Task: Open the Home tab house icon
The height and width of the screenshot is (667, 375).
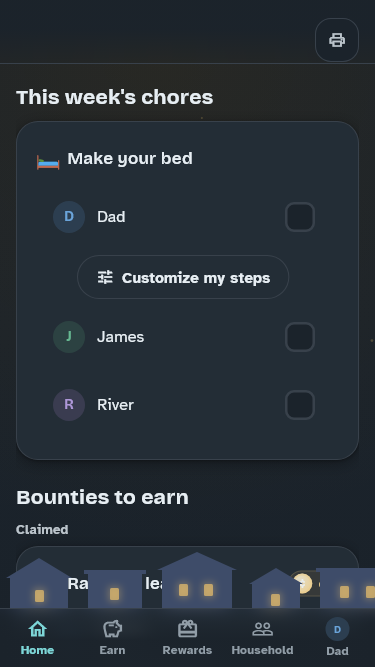Action: pyautogui.click(x=37, y=629)
